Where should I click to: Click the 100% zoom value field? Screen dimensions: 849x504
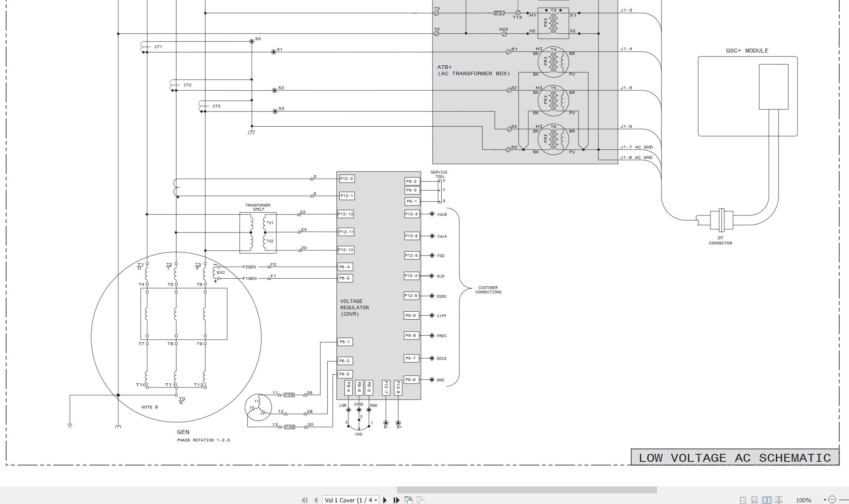pos(804,500)
